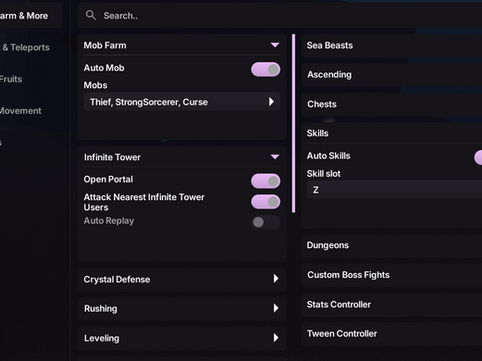The image size is (482, 361).
Task: Open the Sea Beasts section
Action: [x=392, y=45]
